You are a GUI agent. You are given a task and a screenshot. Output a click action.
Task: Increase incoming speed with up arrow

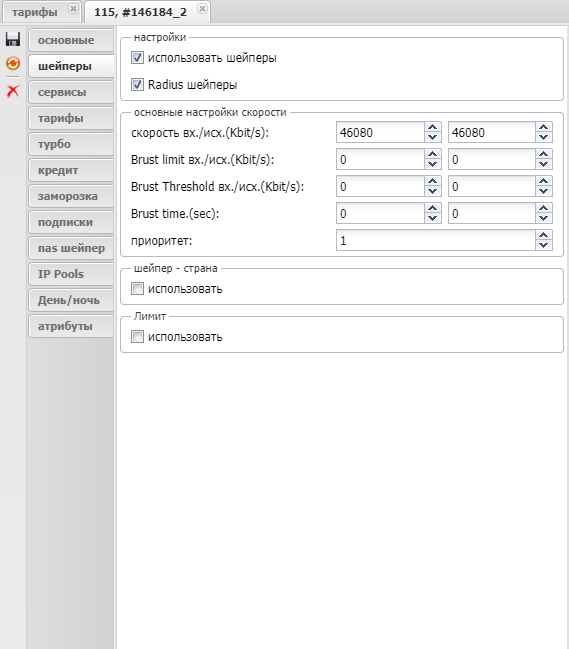432,127
